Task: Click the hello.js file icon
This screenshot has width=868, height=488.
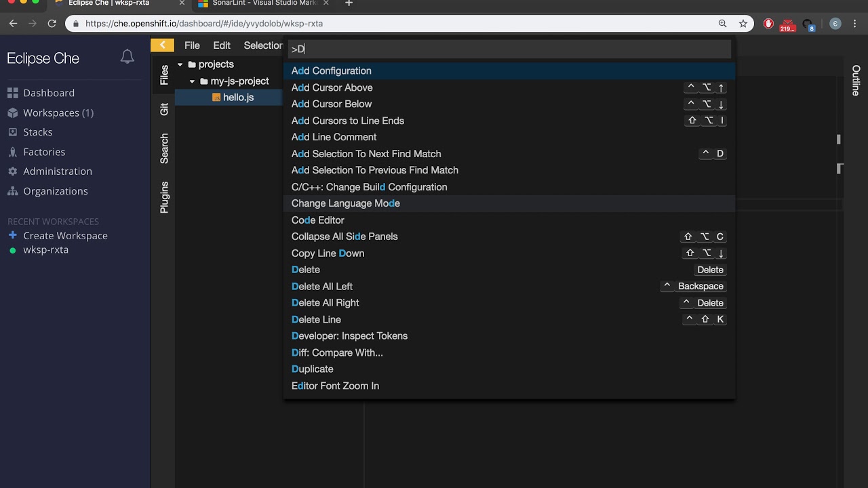Action: pos(216,98)
